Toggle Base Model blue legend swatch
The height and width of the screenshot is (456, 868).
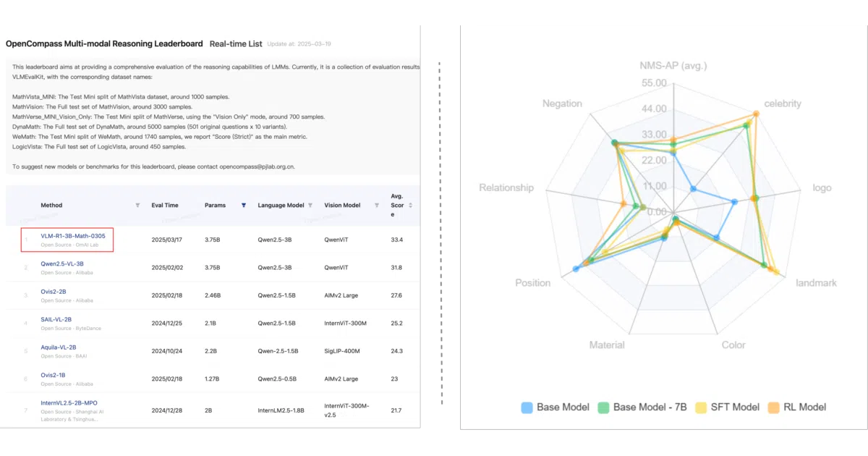pos(527,408)
